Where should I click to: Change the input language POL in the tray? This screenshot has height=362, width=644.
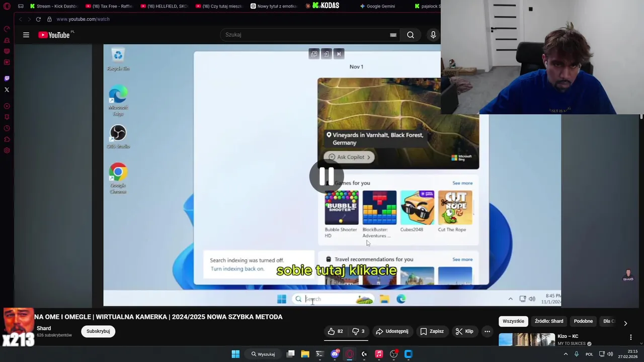click(589, 354)
